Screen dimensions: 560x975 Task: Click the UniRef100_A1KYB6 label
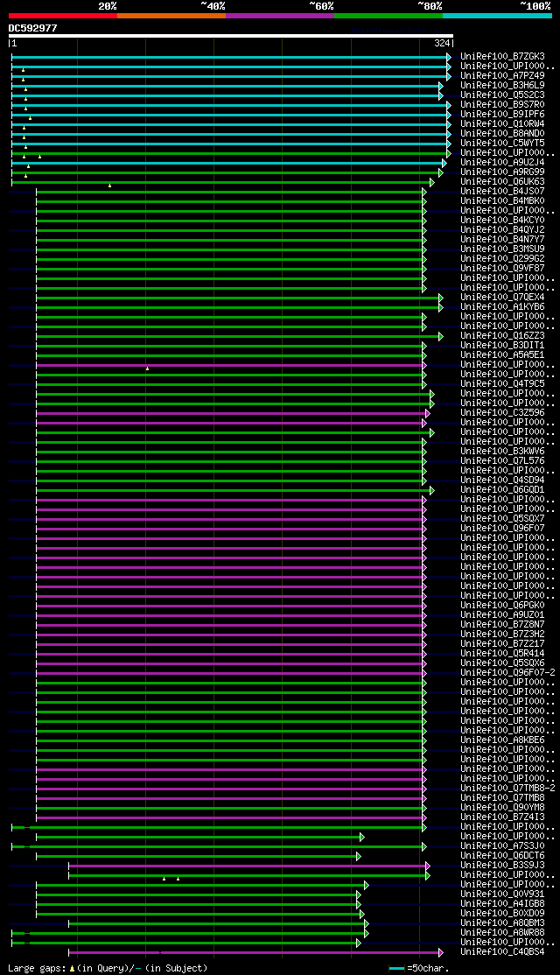click(503, 307)
